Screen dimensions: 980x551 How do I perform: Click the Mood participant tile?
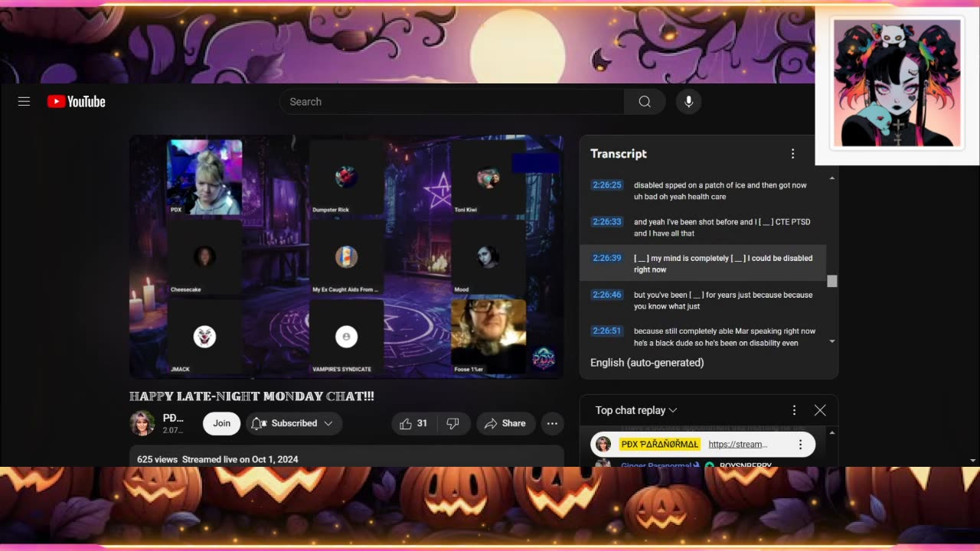point(488,257)
